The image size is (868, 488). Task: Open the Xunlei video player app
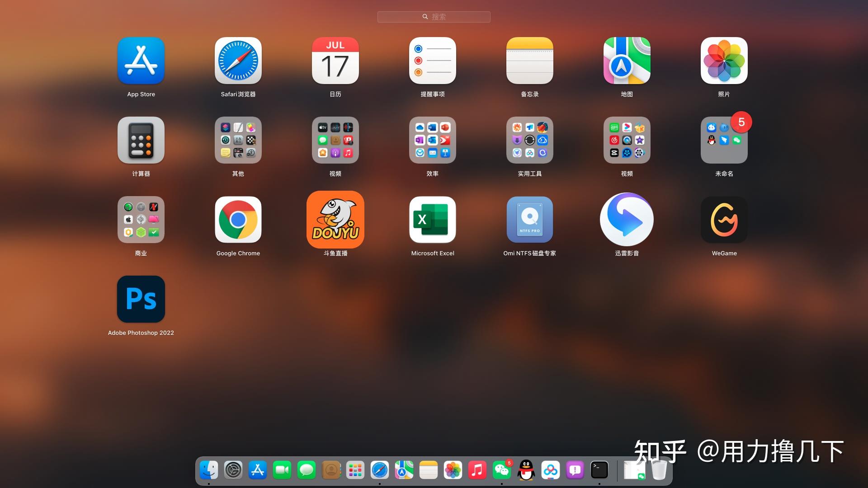(627, 220)
